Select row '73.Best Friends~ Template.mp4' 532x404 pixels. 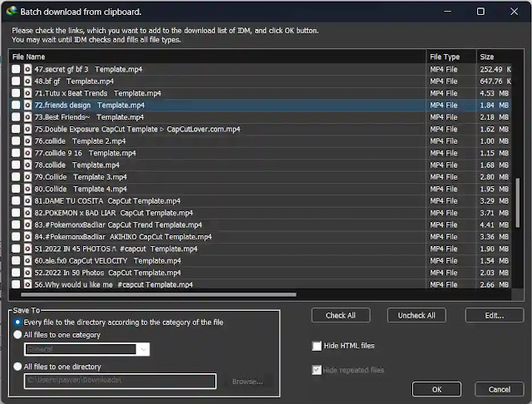click(x=260, y=117)
